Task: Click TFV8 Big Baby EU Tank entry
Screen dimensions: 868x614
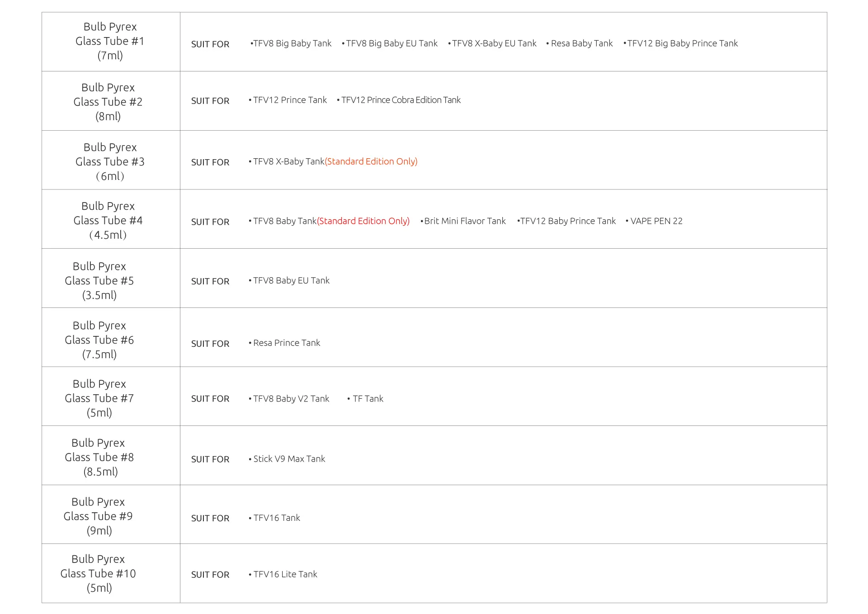Action: click(392, 43)
